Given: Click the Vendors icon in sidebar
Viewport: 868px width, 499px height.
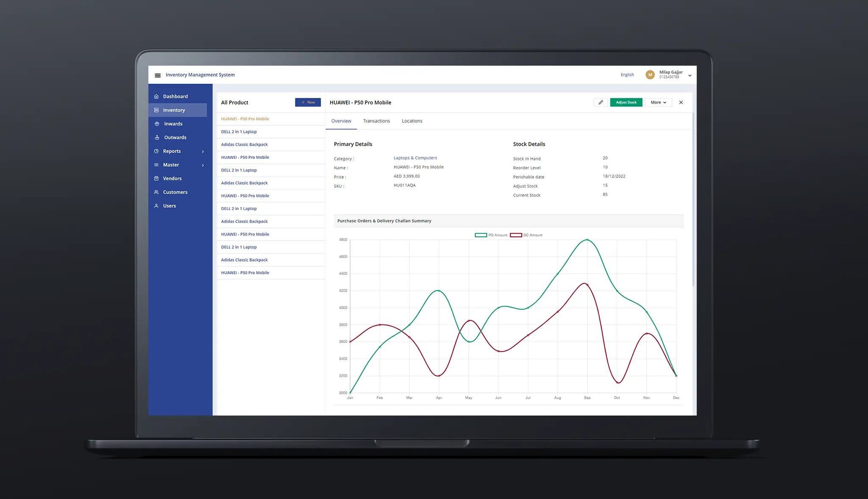Looking at the screenshot, I should pyautogui.click(x=157, y=178).
